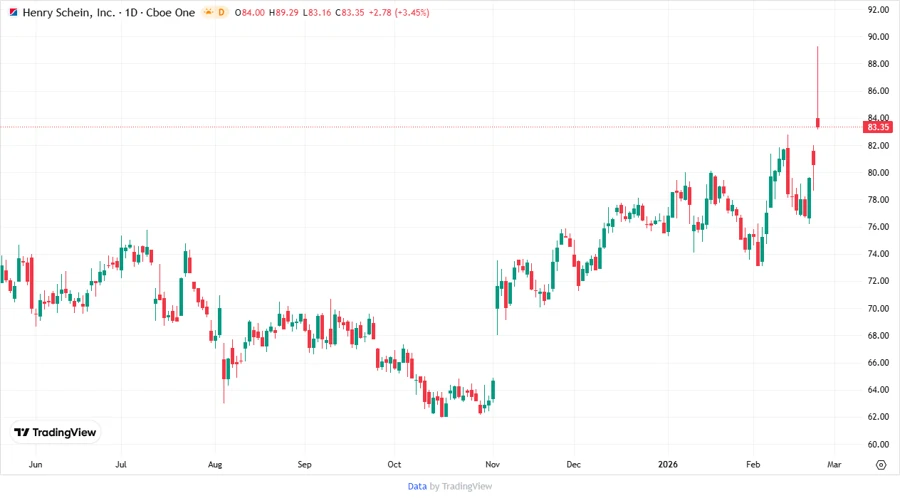Click the "by TradingView" attribution text
Image resolution: width=900 pixels, height=498 pixels.
point(461,487)
